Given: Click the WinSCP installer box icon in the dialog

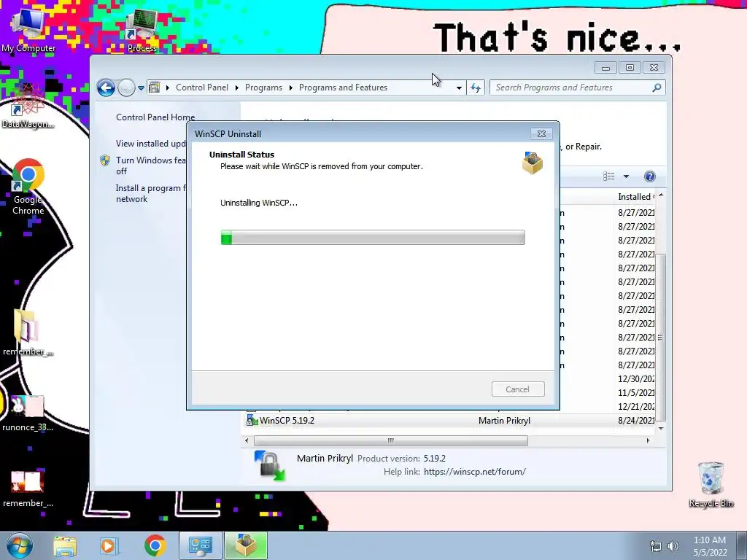Looking at the screenshot, I should pyautogui.click(x=532, y=163).
